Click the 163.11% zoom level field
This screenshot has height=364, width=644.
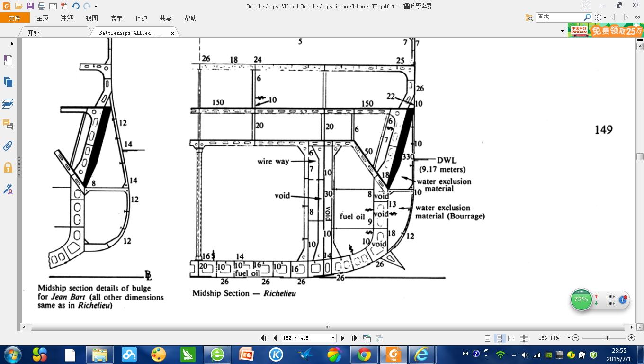coord(549,338)
